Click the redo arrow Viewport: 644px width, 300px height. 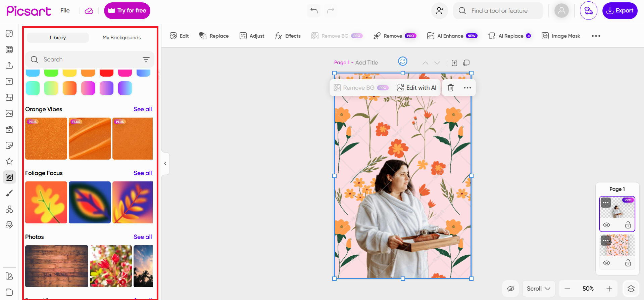tap(331, 11)
